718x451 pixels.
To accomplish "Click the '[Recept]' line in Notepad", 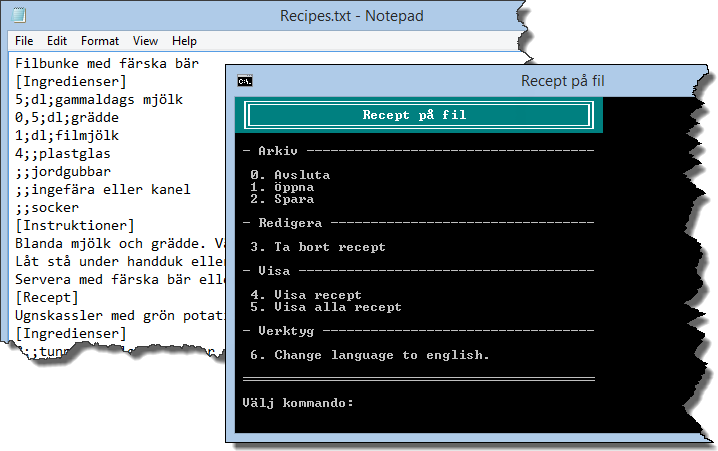I will (x=47, y=297).
